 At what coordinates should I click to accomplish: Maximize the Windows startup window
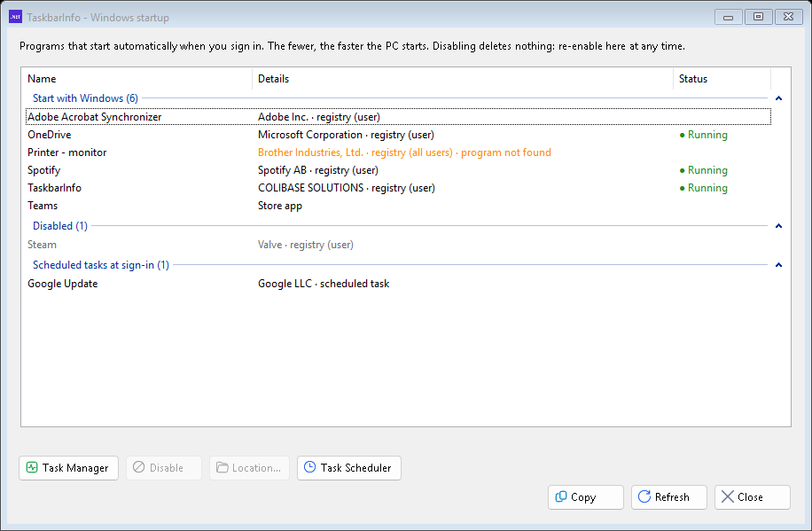[x=758, y=17]
